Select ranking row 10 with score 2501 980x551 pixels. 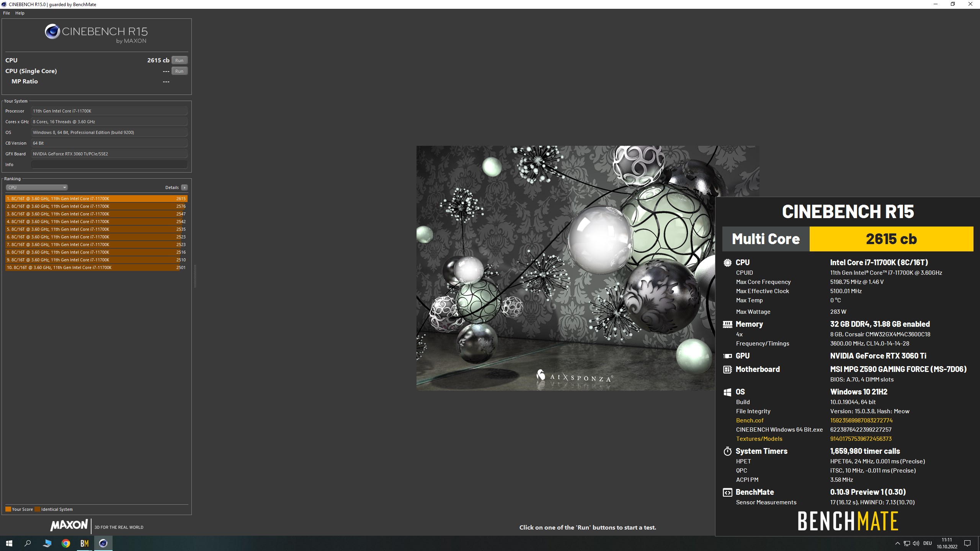tap(96, 267)
